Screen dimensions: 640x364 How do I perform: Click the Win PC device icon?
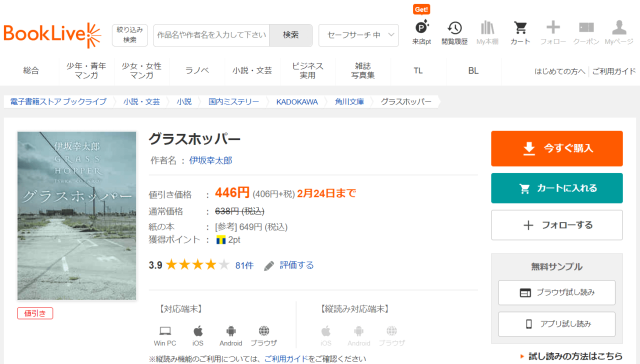tap(165, 331)
